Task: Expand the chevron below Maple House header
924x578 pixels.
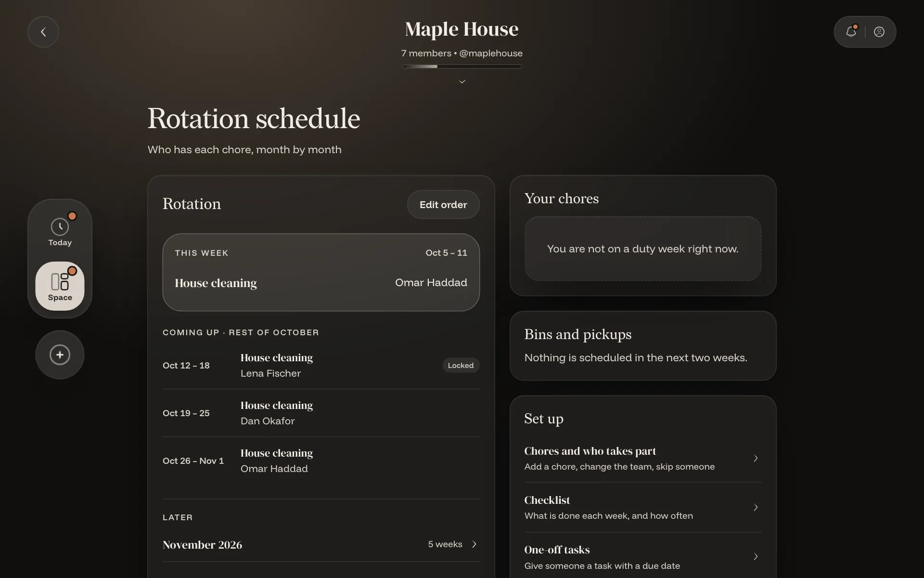Action: 462,82
